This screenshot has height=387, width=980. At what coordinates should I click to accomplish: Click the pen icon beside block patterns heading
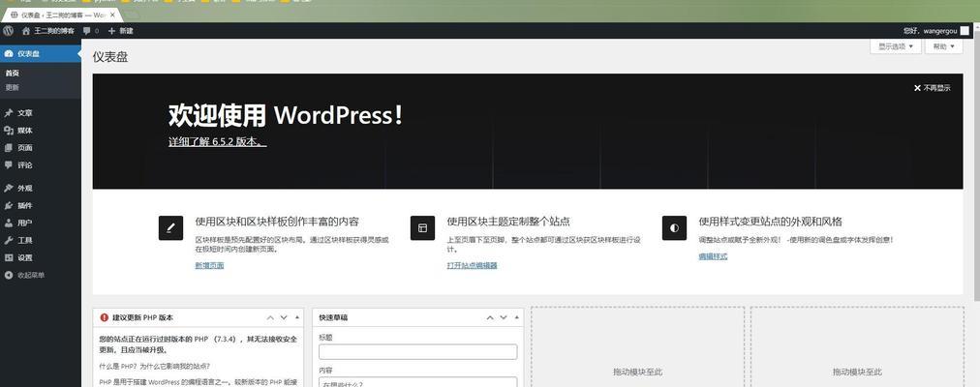[170, 227]
